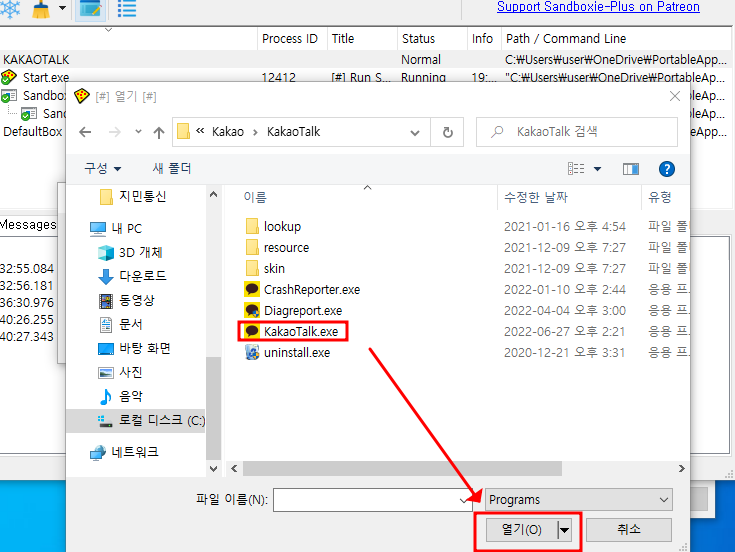Sort by Process ID column header
735x552 pixels.
point(289,39)
